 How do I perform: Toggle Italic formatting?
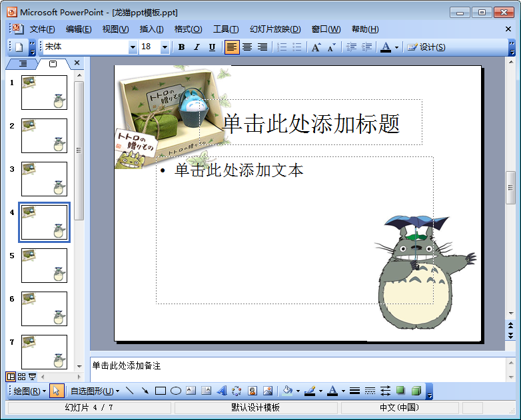tap(197, 47)
